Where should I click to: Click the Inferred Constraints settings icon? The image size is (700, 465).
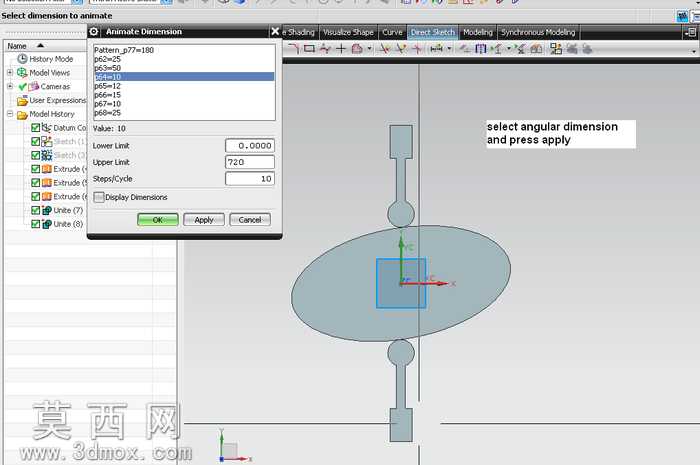point(556,48)
